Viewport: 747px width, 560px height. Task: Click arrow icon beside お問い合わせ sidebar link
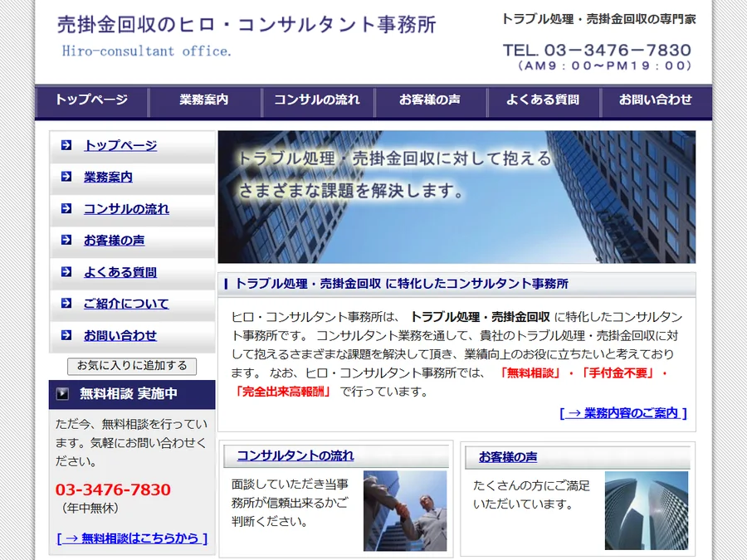coord(66,335)
